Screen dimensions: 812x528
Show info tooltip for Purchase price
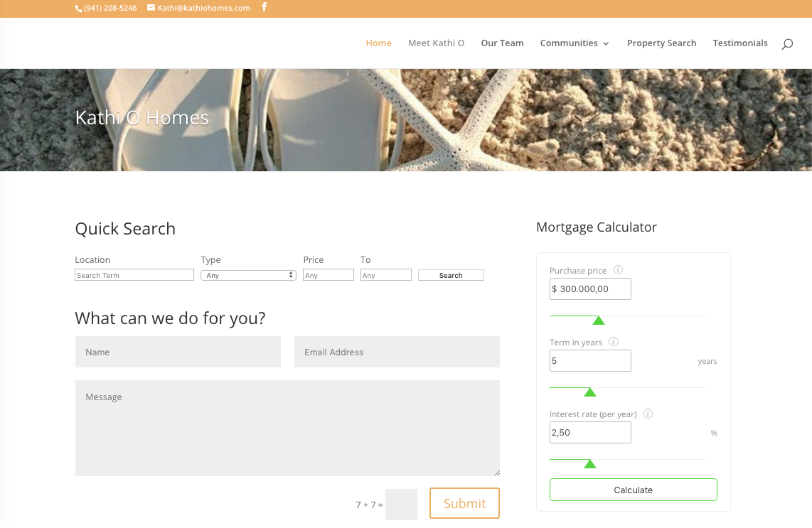click(618, 270)
